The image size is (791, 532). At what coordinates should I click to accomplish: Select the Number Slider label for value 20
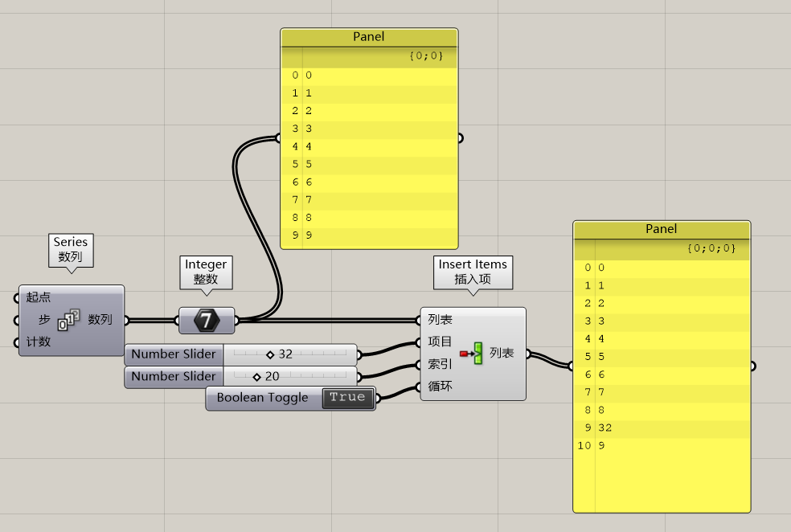[x=174, y=377]
